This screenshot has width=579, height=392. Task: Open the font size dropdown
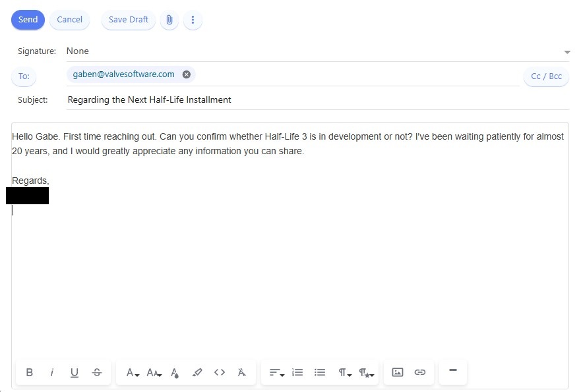(x=154, y=372)
